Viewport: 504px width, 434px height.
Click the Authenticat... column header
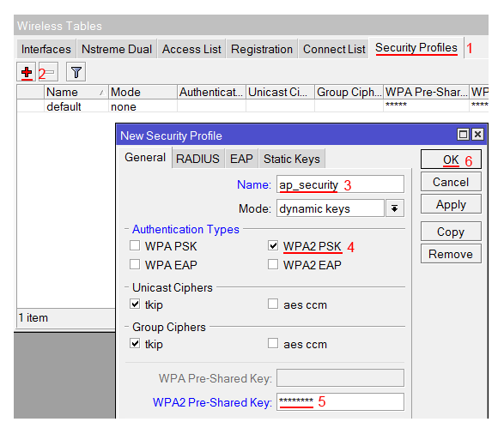point(211,92)
